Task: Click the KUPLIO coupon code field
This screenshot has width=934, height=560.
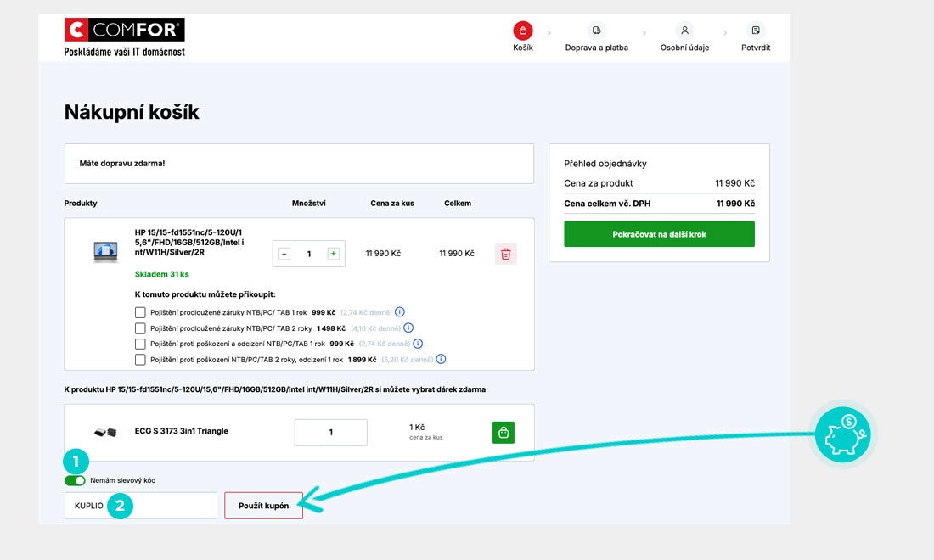Action: [x=140, y=505]
